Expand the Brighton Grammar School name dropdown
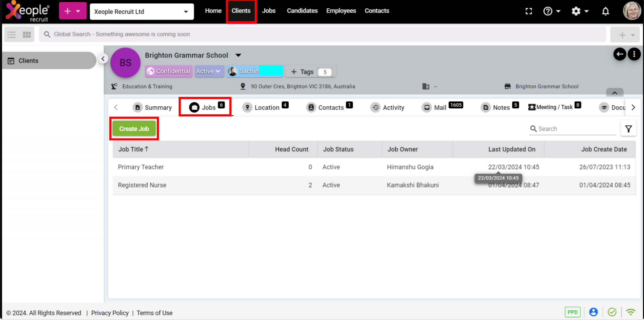Viewport: 644px width, 320px height. point(238,55)
